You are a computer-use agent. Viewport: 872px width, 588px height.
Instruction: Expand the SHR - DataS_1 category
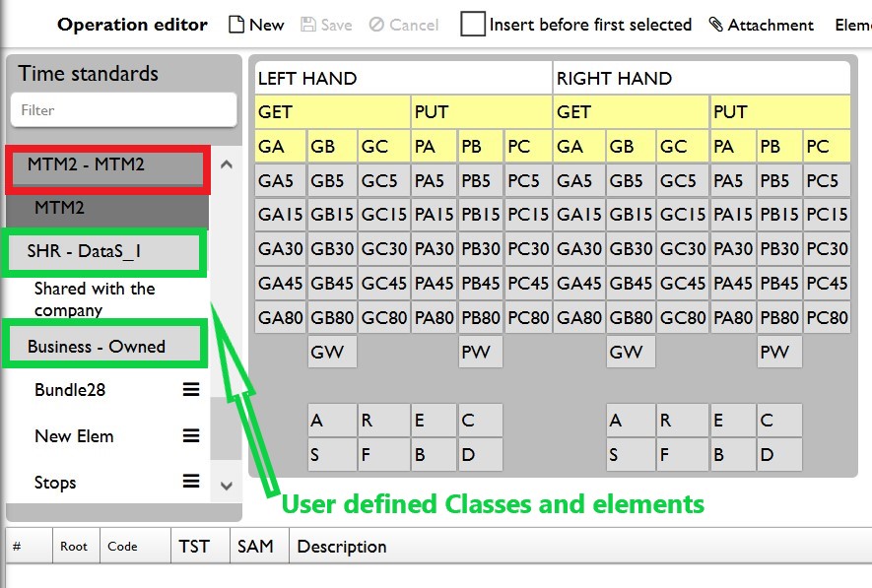pos(103,252)
